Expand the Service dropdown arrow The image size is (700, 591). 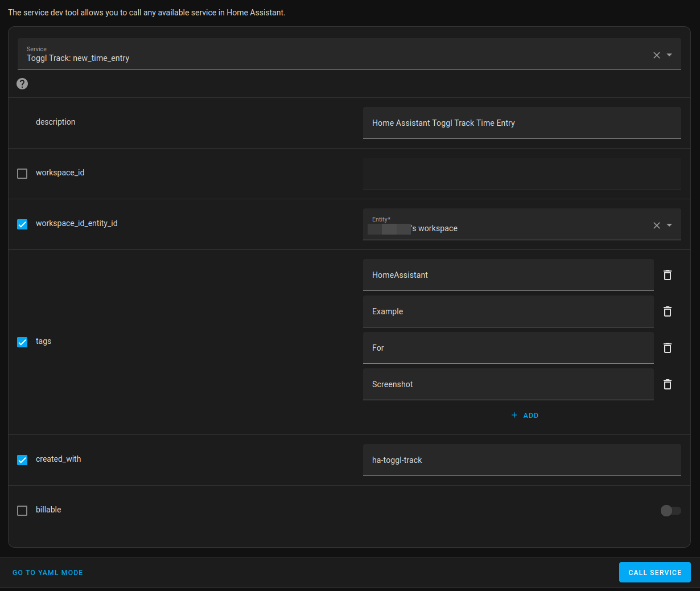pyautogui.click(x=669, y=55)
